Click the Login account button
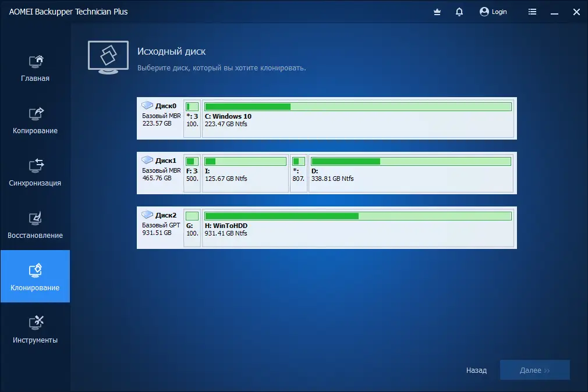 click(493, 12)
